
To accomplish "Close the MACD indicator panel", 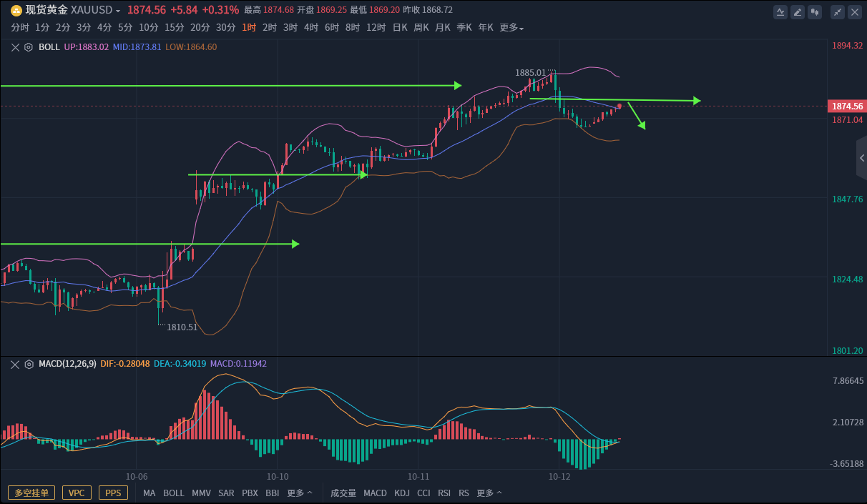I will pyautogui.click(x=15, y=364).
